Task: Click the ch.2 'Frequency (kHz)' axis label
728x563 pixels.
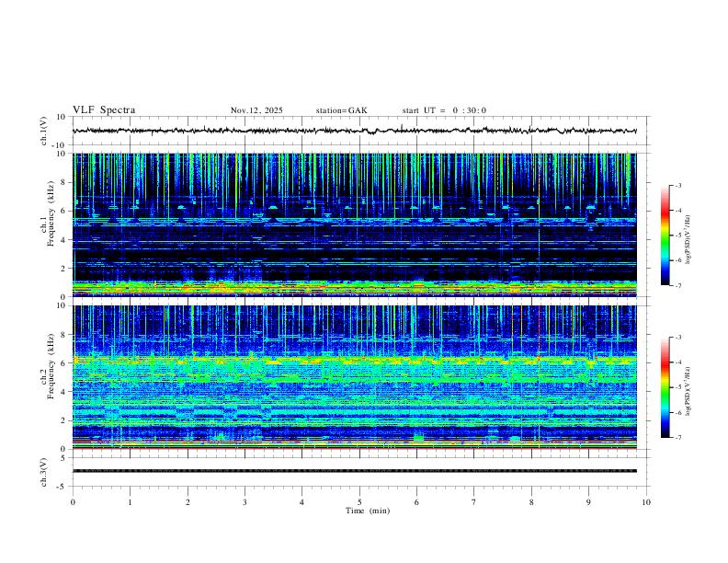Action: [x=51, y=366]
